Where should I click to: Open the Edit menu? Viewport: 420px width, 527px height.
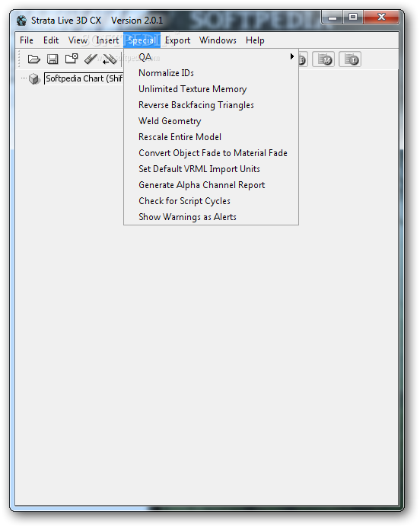coord(51,40)
